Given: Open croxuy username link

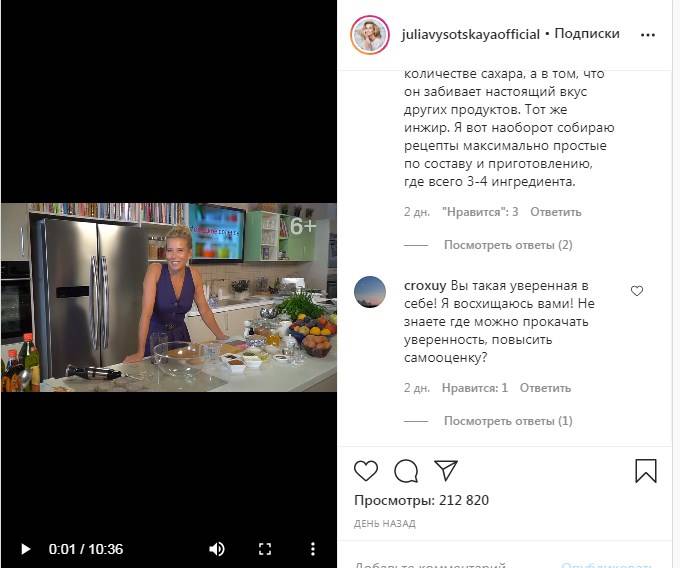Looking at the screenshot, I should pos(425,286).
